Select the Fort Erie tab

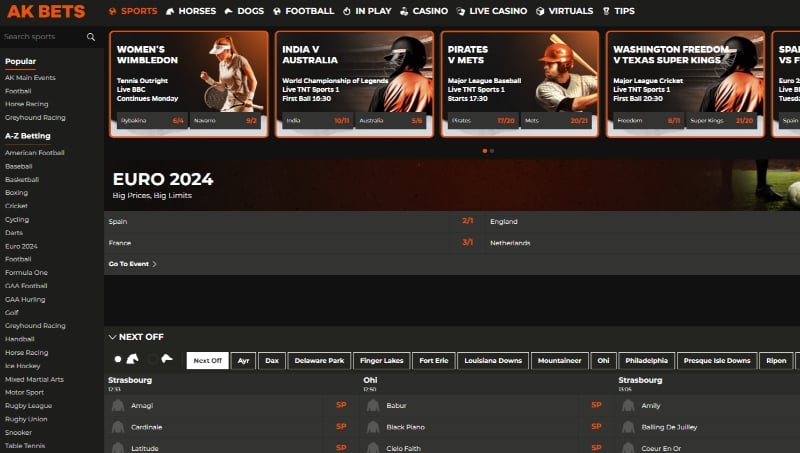[434, 361]
